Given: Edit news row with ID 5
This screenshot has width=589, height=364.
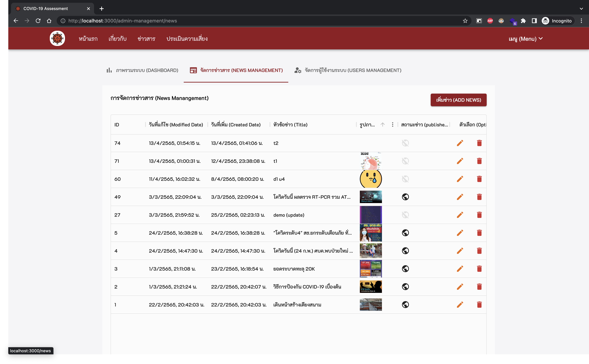Looking at the screenshot, I should 460,233.
